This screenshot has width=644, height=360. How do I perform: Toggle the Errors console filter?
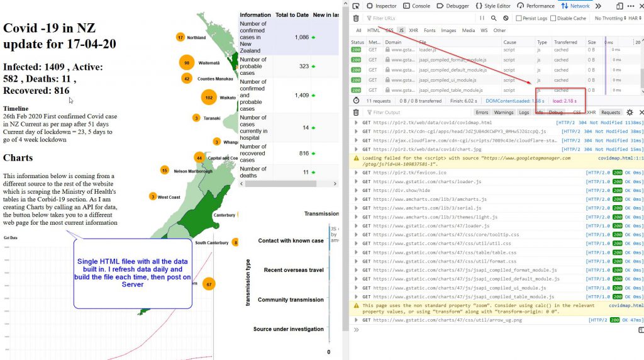(x=481, y=112)
